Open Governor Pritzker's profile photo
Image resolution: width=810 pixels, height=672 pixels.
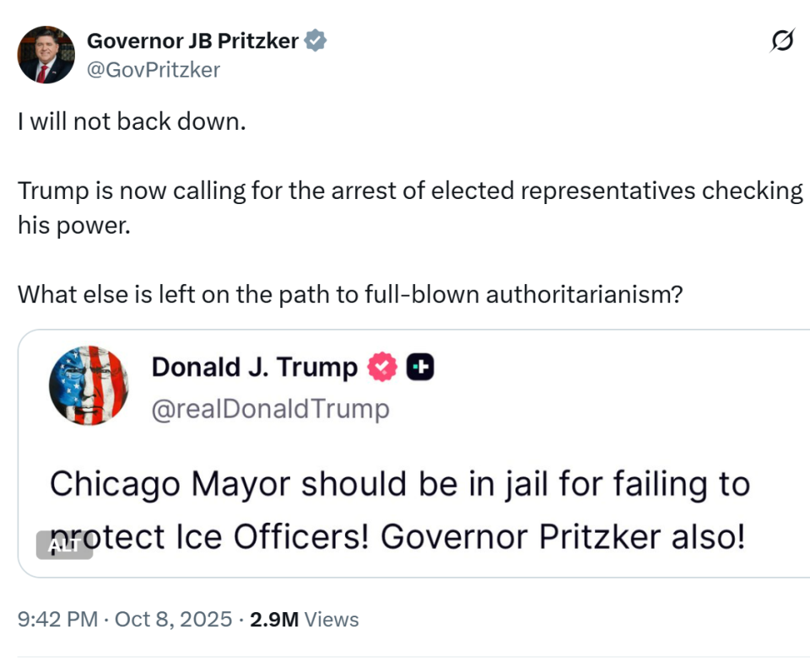click(46, 55)
